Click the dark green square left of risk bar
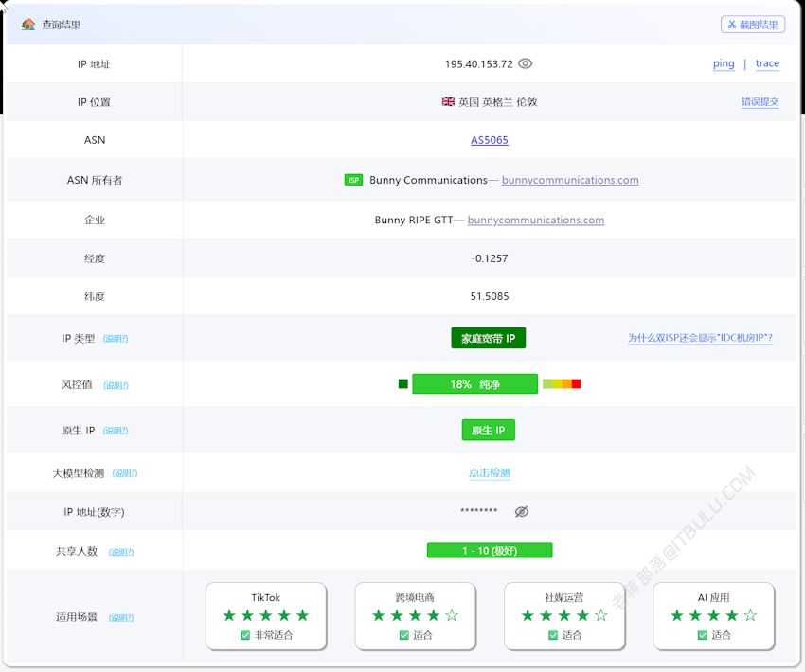805x672 pixels. tap(403, 383)
